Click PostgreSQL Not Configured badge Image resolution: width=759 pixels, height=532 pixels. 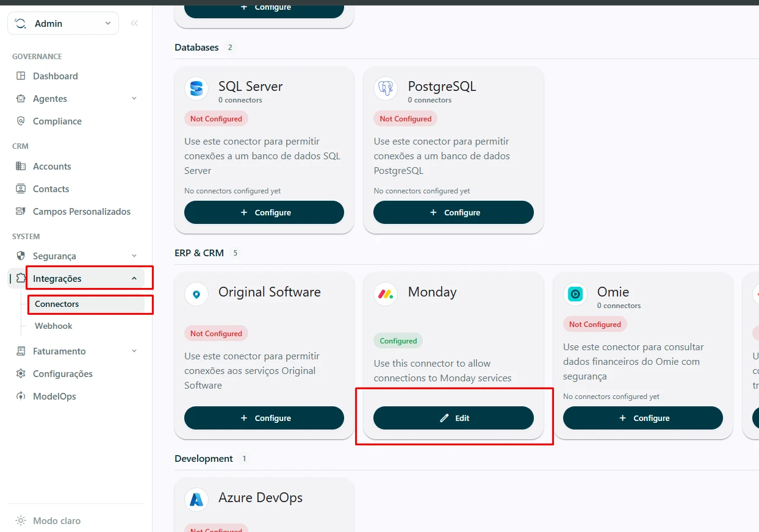[x=406, y=119]
